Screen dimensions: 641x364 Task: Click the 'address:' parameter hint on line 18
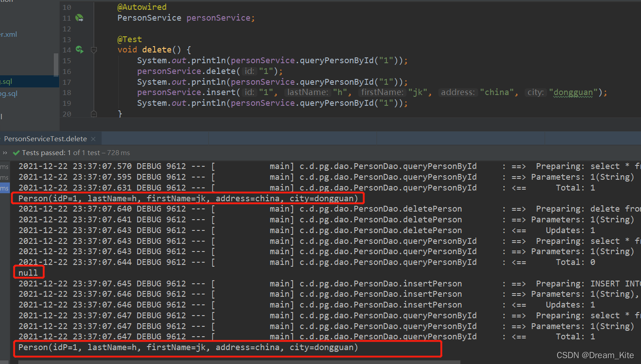coord(458,92)
